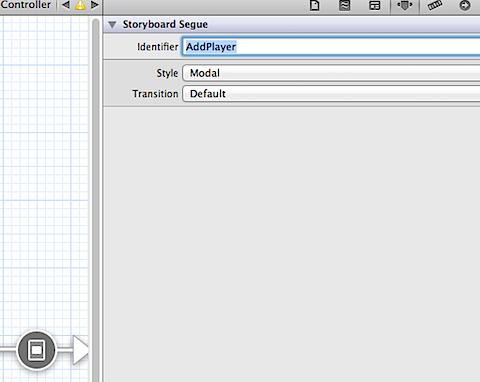This screenshot has width=480, height=382.
Task: Open the Connections inspector arrow tab
Action: click(x=465, y=5)
